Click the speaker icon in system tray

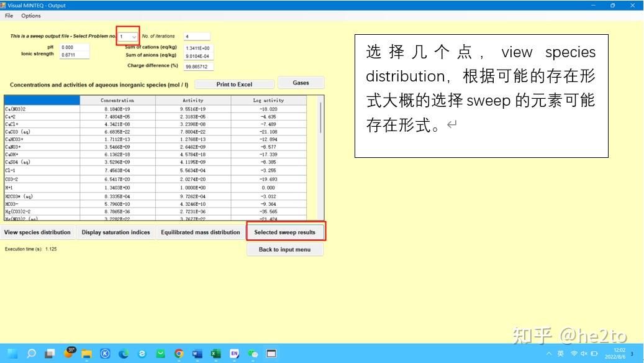583,353
